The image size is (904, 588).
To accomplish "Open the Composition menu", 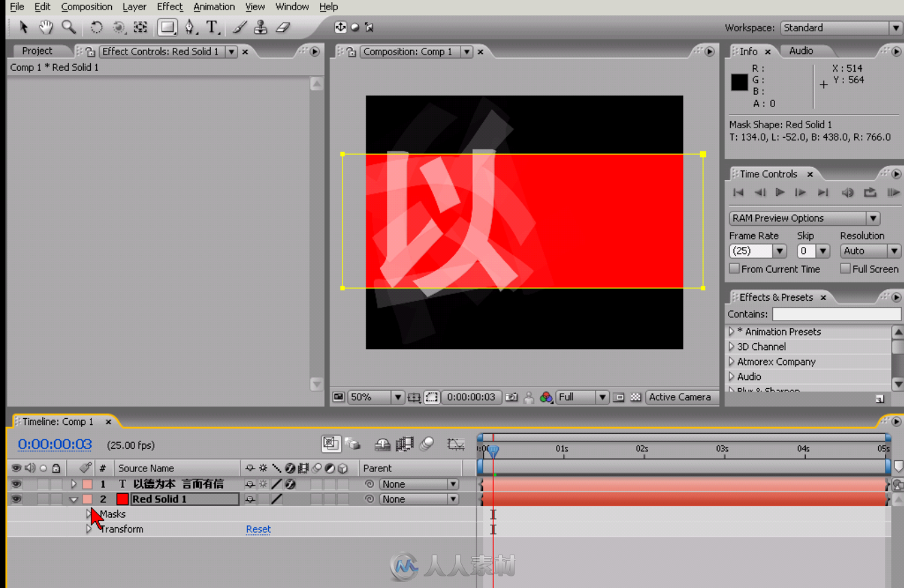I will [87, 7].
